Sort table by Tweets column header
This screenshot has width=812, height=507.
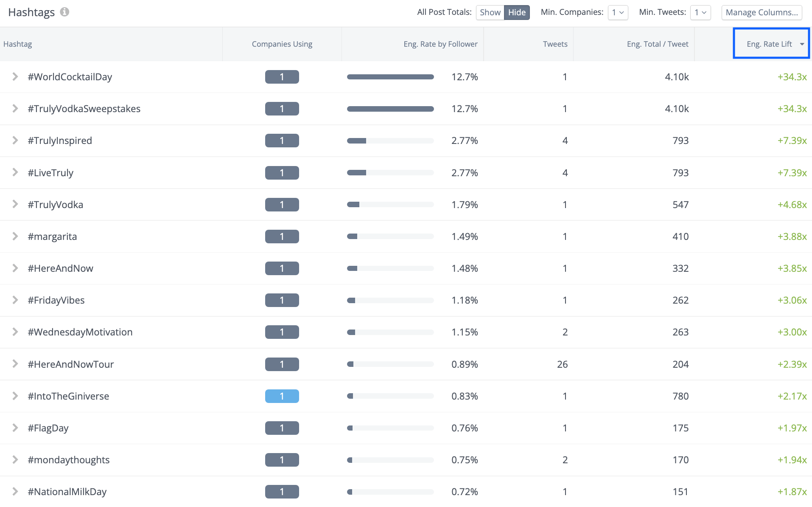coord(555,43)
